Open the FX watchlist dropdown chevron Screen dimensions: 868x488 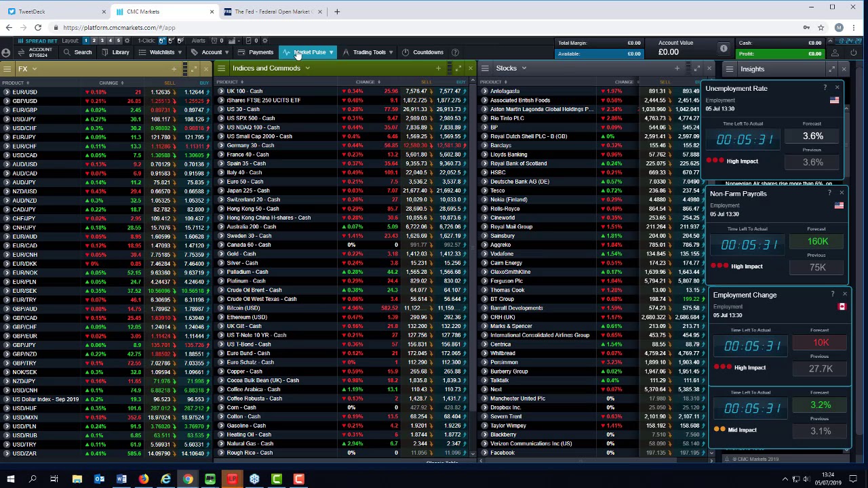(x=34, y=68)
